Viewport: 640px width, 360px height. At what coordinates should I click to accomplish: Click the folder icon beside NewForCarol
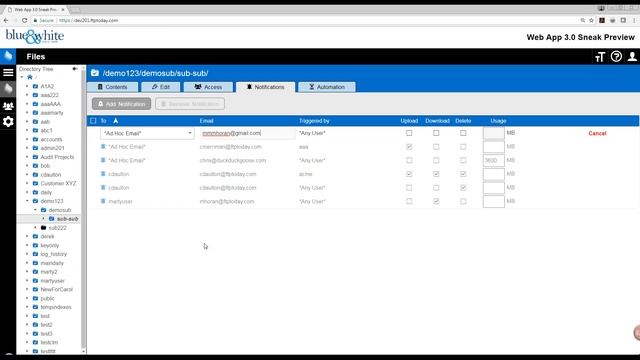[35, 289]
